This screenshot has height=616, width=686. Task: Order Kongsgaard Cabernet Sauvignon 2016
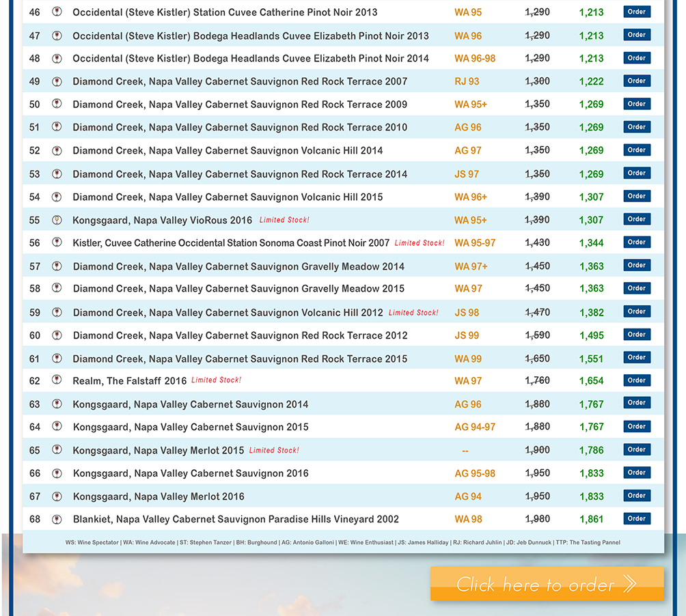[637, 473]
